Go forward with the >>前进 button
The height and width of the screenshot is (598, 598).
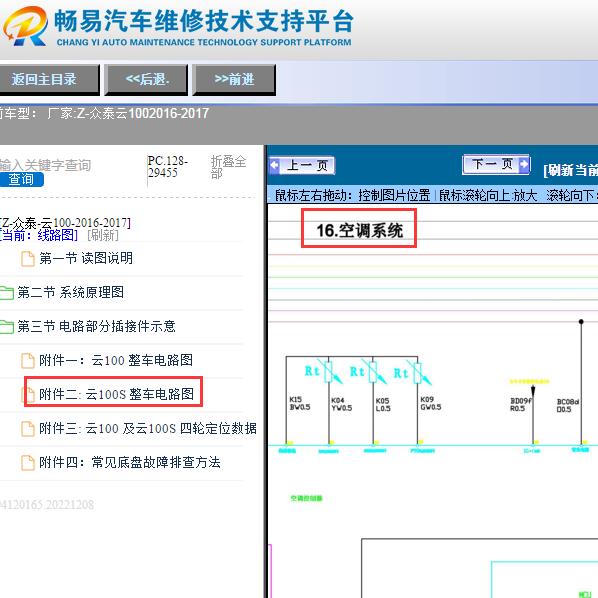point(234,79)
